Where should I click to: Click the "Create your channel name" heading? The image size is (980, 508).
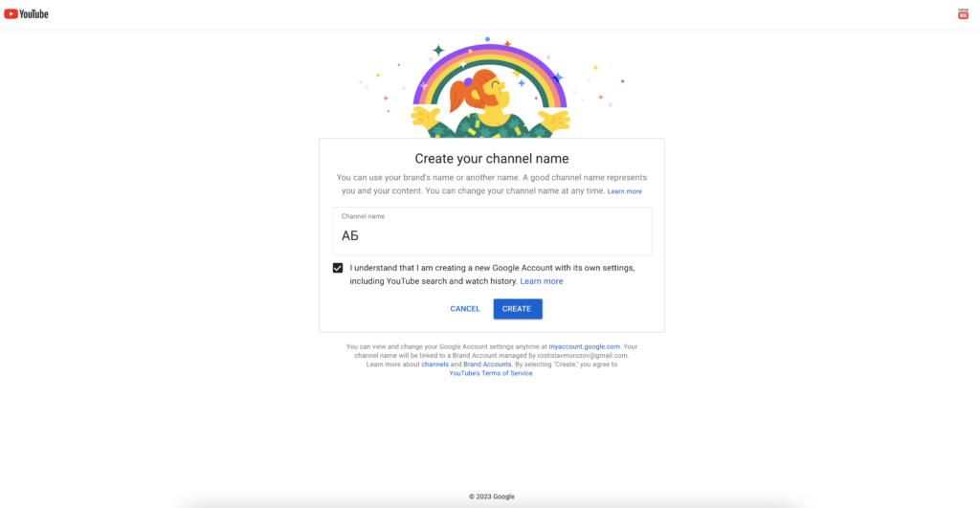(x=492, y=159)
